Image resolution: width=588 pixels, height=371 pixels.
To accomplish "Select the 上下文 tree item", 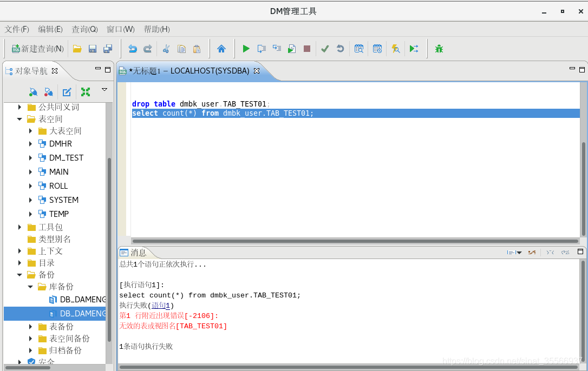I will [x=50, y=251].
